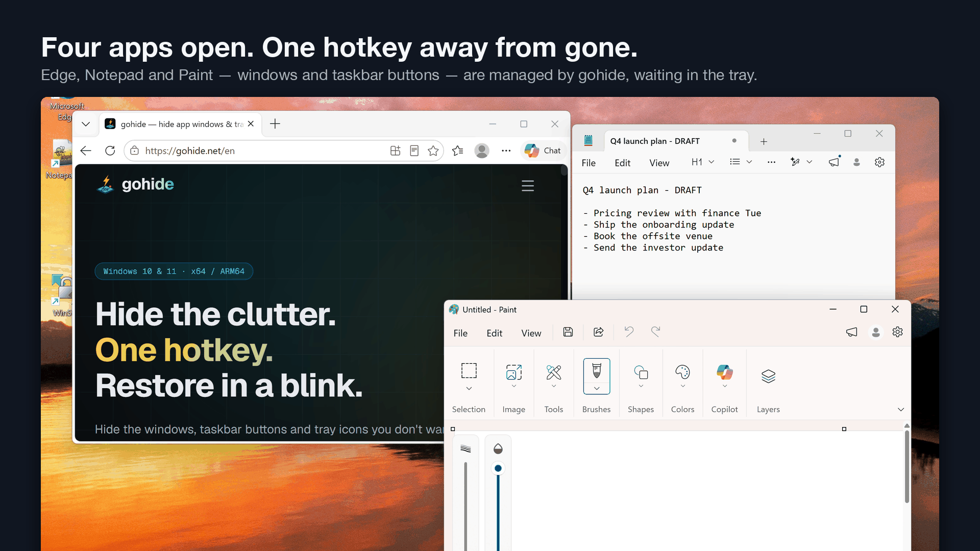The image size is (980, 551).
Task: Open Notepad File menu
Action: click(589, 163)
